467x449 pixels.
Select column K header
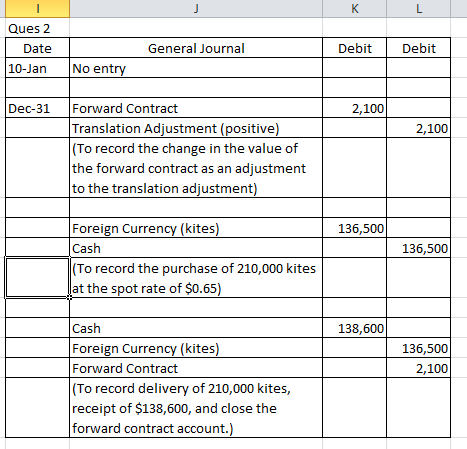coord(355,8)
